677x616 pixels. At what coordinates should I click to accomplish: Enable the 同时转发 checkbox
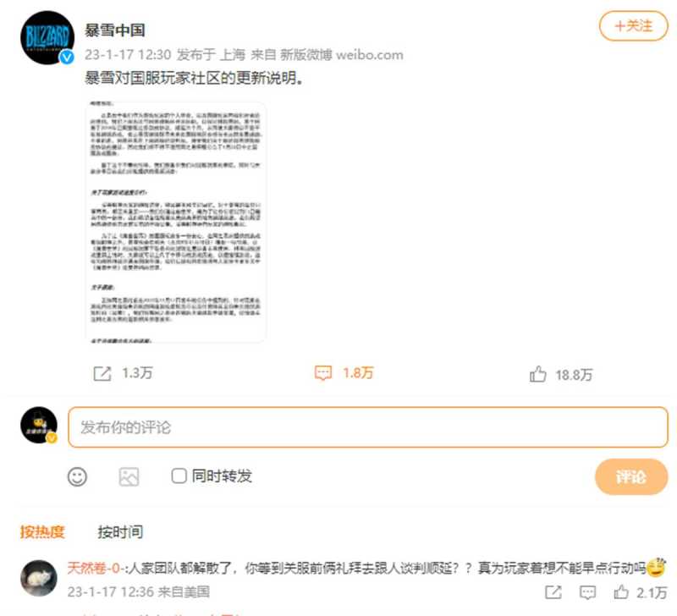tap(179, 476)
